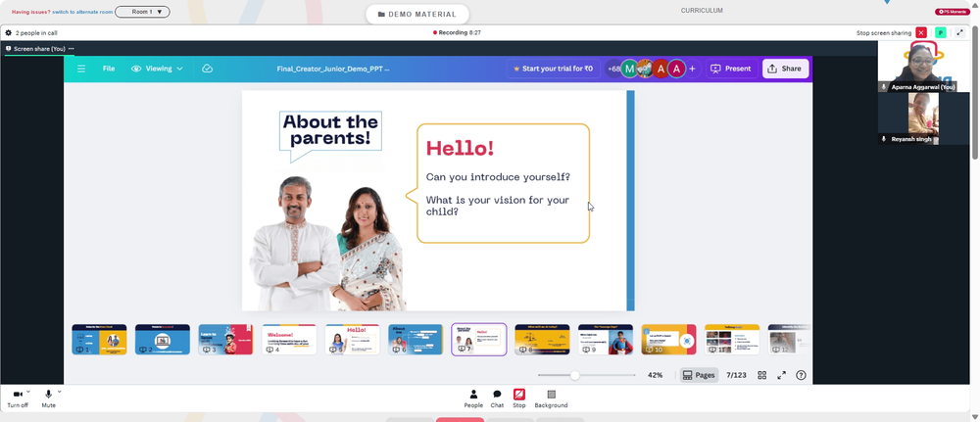Click the cloud save status icon
This screenshot has width=980, height=422.
tap(208, 69)
